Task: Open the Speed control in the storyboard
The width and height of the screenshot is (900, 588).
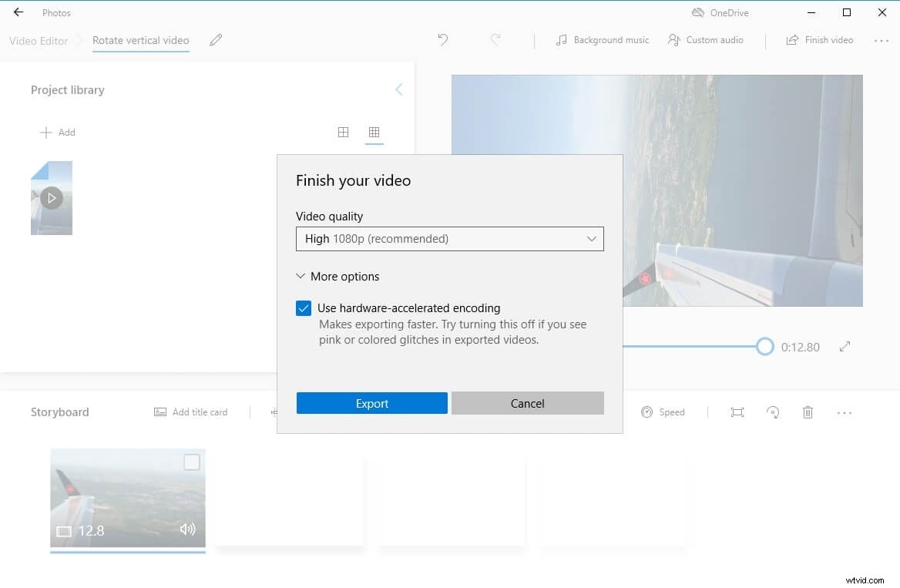Action: (x=663, y=412)
